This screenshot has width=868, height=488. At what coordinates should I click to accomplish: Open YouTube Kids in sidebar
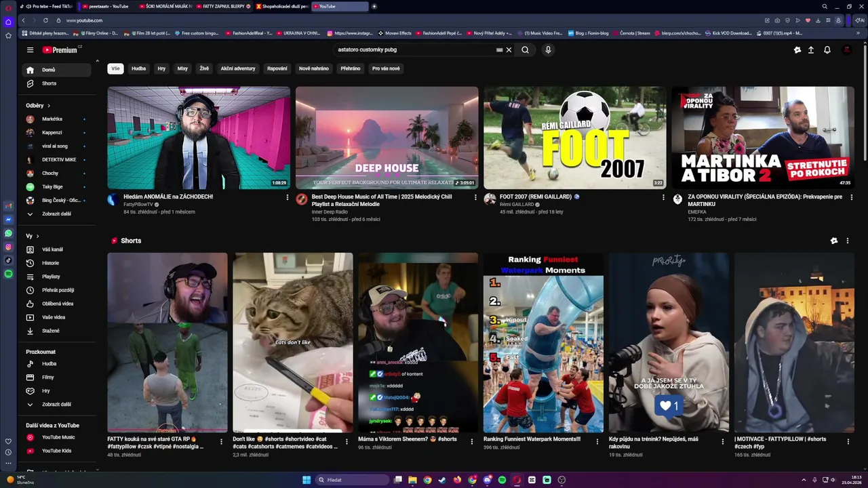pyautogui.click(x=57, y=451)
